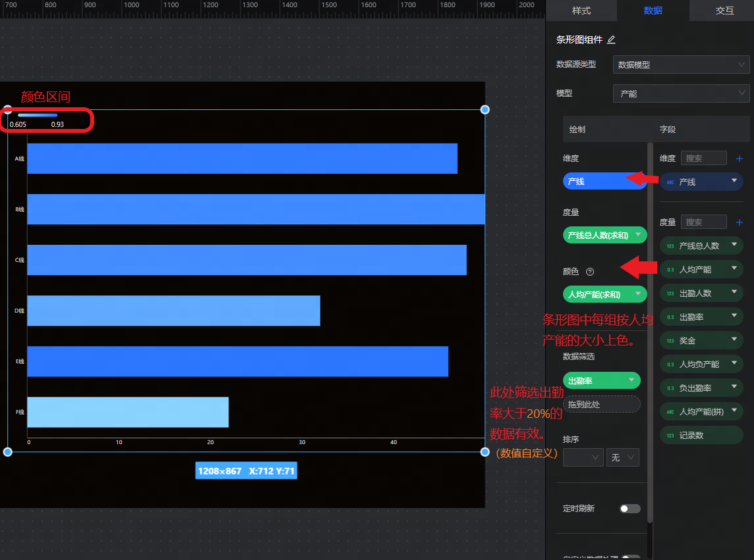
Task: Click the 维度 search input field
Action: pyautogui.click(x=703, y=158)
